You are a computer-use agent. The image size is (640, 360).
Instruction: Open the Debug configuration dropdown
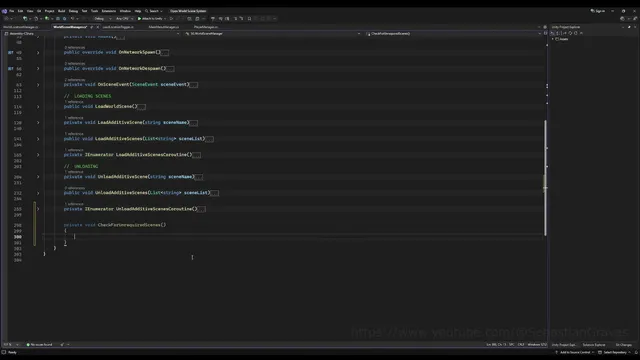[x=102, y=18]
